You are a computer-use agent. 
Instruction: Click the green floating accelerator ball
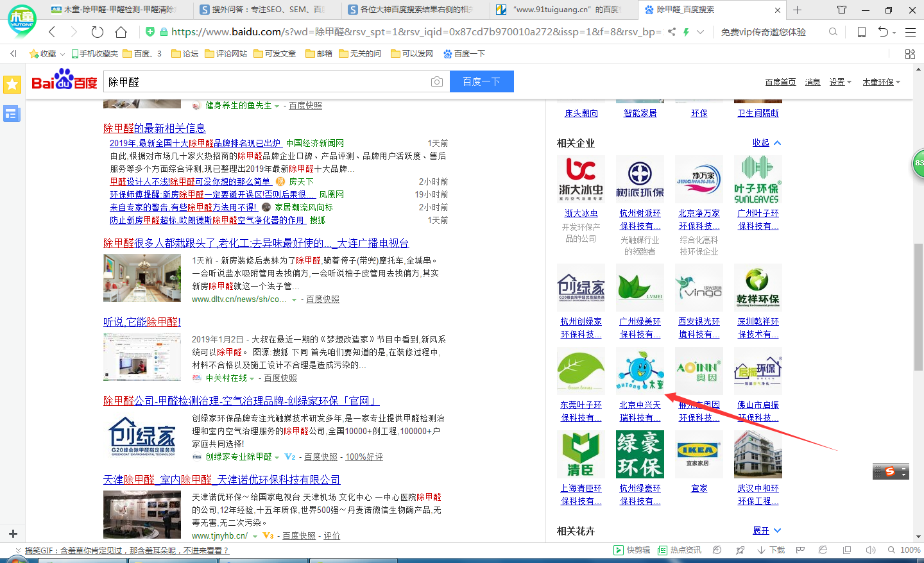(x=919, y=163)
